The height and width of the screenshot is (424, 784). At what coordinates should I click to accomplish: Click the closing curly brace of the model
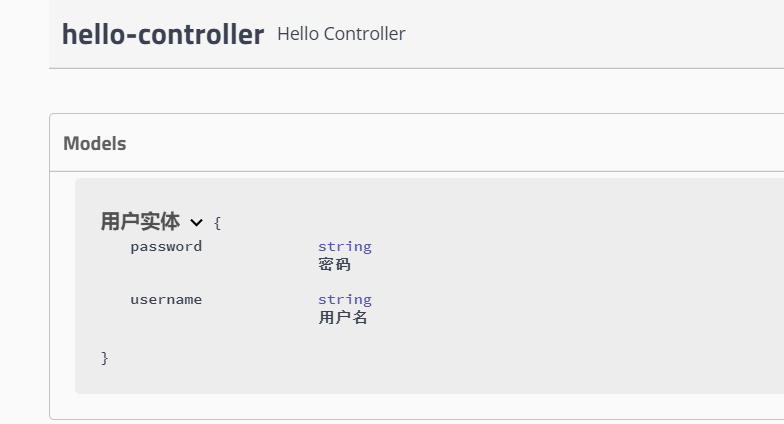tap(105, 357)
